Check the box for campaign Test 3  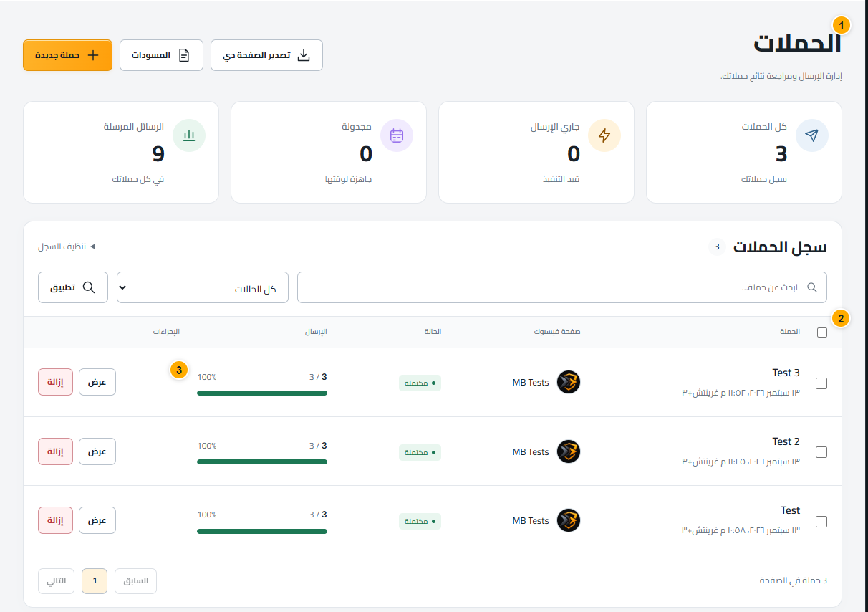pyautogui.click(x=821, y=383)
